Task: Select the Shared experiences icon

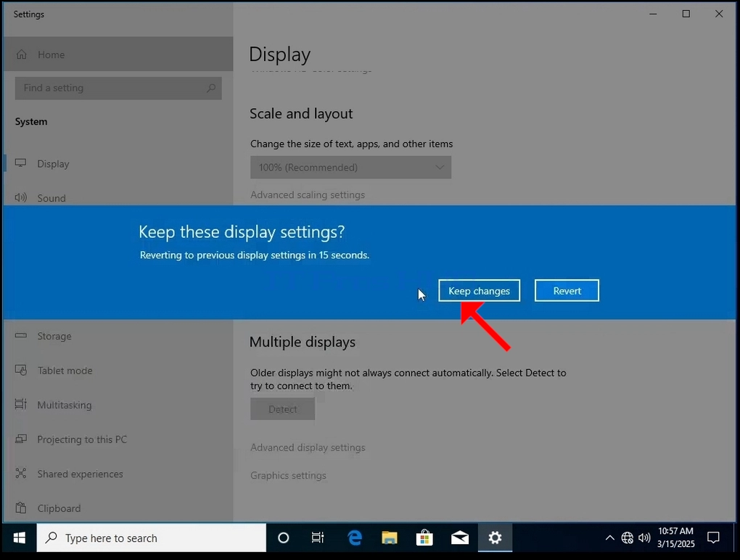Action: [x=21, y=473]
